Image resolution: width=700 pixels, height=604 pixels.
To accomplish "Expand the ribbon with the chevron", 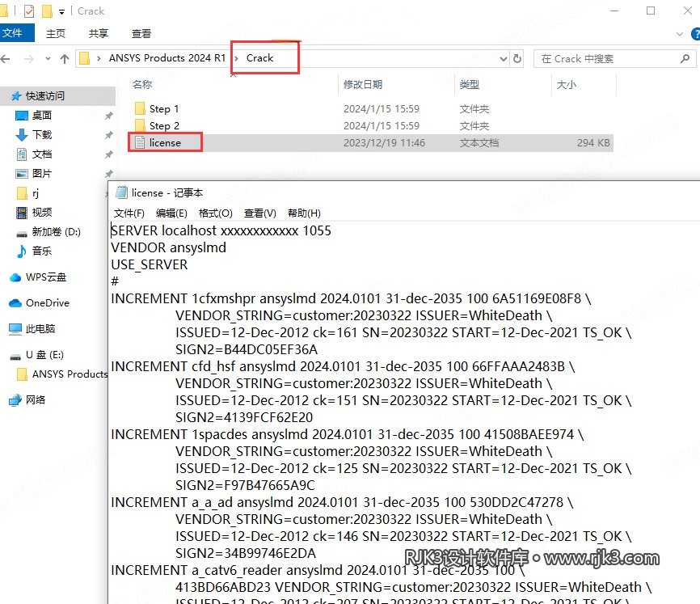I will [680, 33].
